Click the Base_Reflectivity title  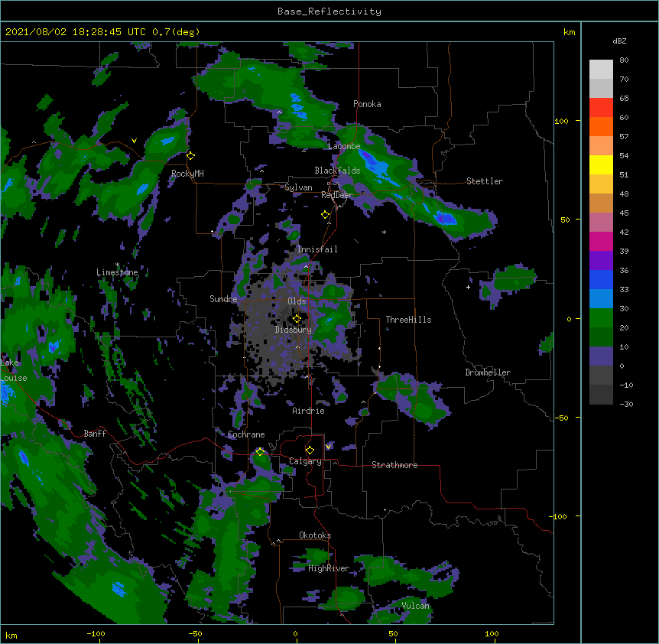(329, 11)
